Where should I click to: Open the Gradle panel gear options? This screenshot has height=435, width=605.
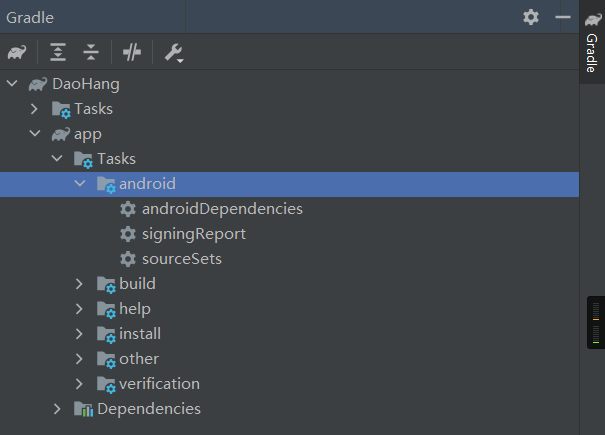[530, 17]
